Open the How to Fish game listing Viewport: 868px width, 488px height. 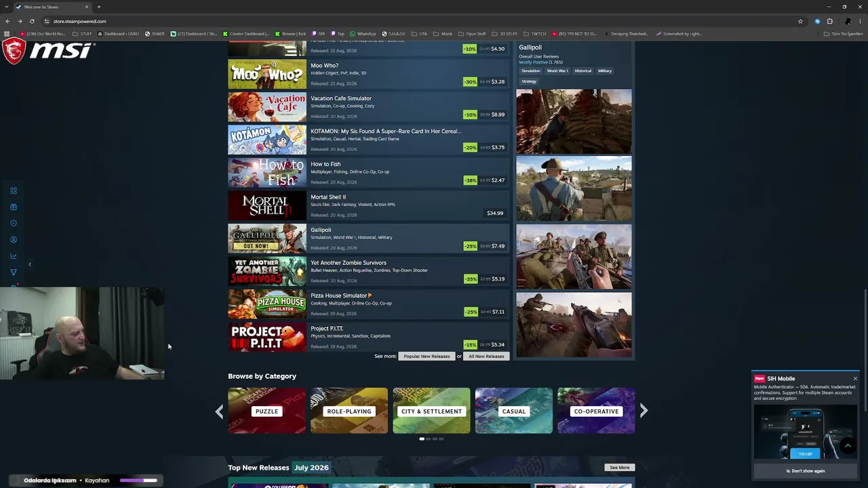[x=368, y=173]
